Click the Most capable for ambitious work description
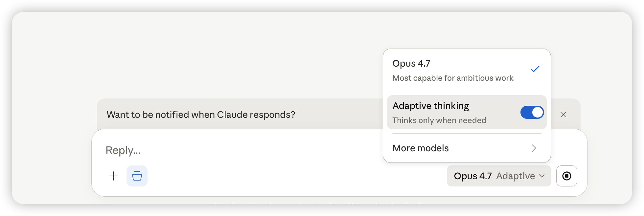Screen dimensions: 644x216 pyautogui.click(x=453, y=78)
